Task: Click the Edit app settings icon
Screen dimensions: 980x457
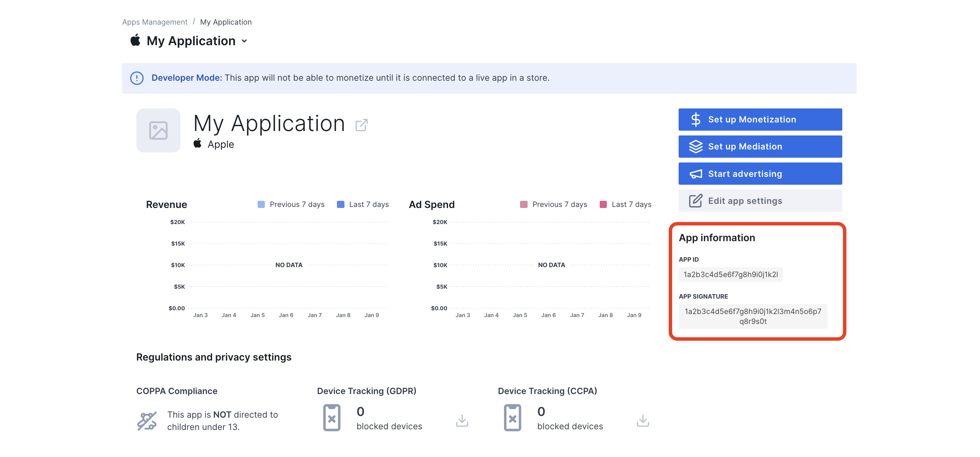Action: (695, 200)
